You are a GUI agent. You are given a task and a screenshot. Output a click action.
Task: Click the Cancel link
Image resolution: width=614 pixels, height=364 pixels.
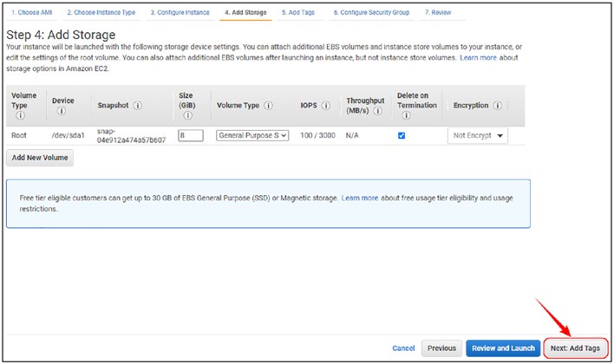tap(403, 348)
